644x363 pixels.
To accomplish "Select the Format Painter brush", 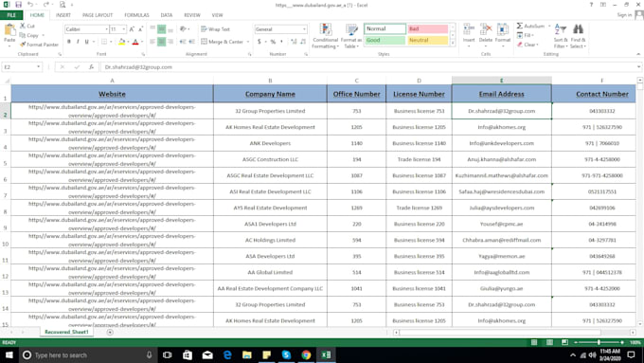I will (x=23, y=45).
